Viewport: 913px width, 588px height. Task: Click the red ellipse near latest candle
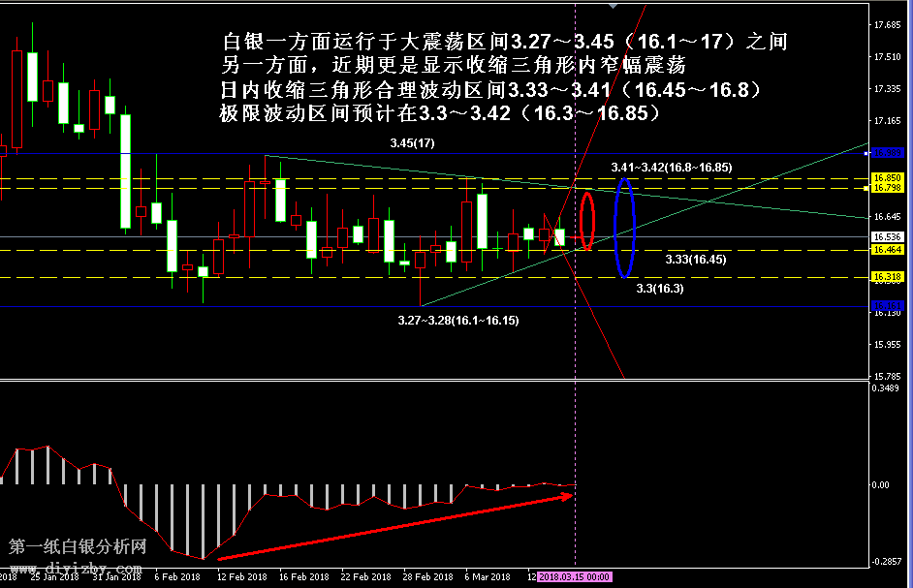pyautogui.click(x=586, y=221)
